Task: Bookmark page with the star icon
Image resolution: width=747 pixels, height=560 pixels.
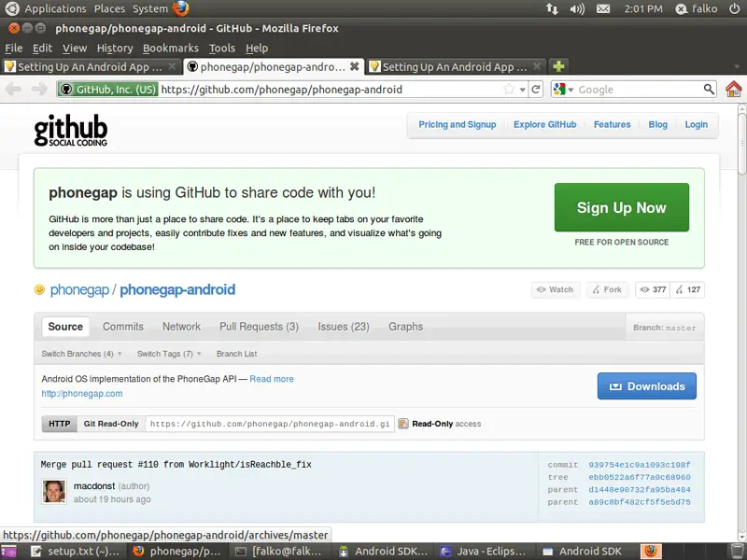Action: (x=509, y=89)
